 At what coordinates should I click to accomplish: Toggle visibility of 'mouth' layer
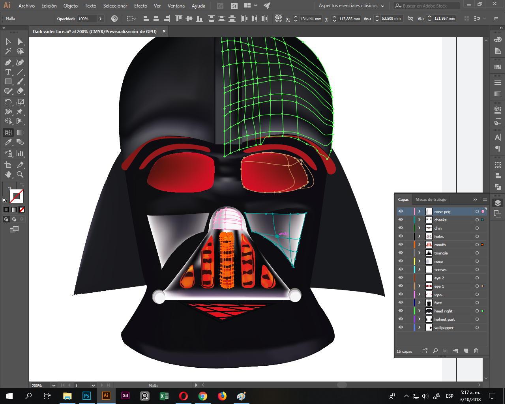pyautogui.click(x=401, y=245)
